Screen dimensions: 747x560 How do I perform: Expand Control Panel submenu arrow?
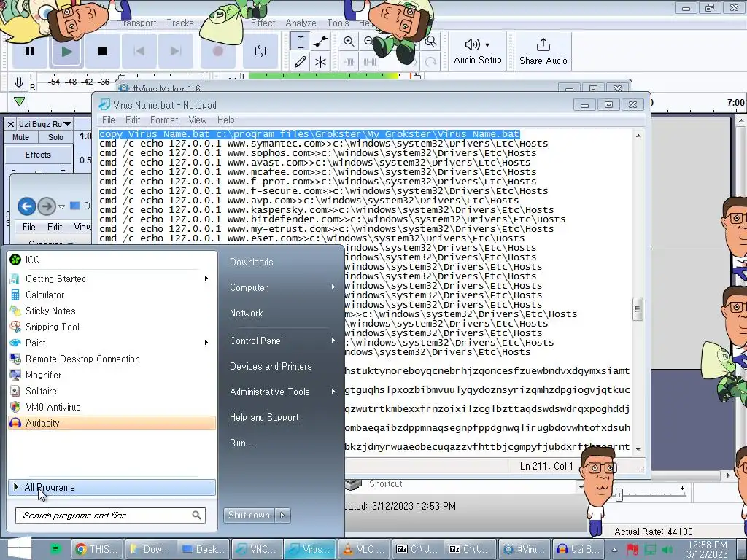[x=333, y=341]
